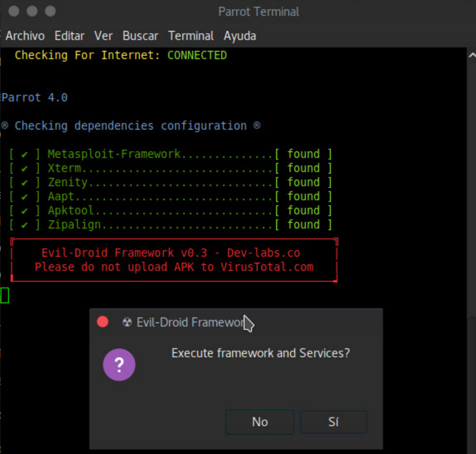476x454 pixels.
Task: Expand the Ver menu
Action: (x=103, y=36)
